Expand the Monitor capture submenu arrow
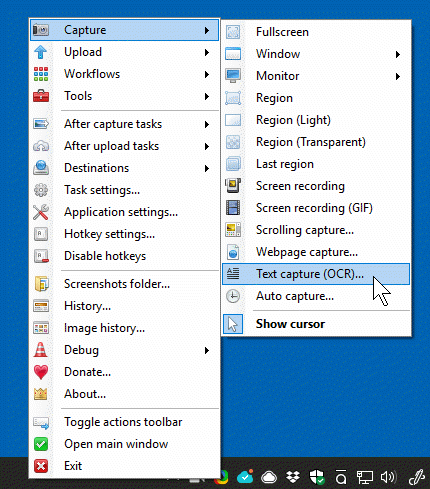Viewport: 430px width, 489px height. tap(398, 76)
